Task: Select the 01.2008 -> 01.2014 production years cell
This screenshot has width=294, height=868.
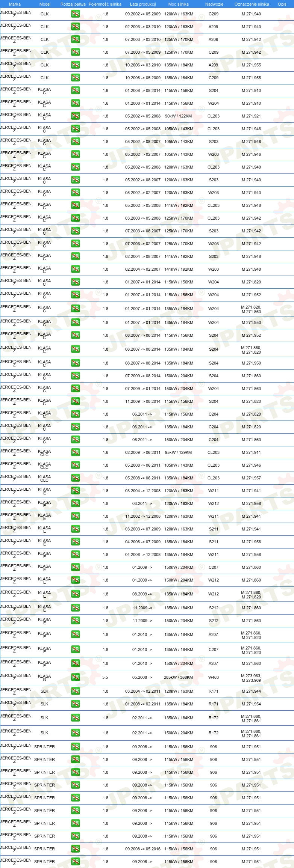Action: (143, 104)
